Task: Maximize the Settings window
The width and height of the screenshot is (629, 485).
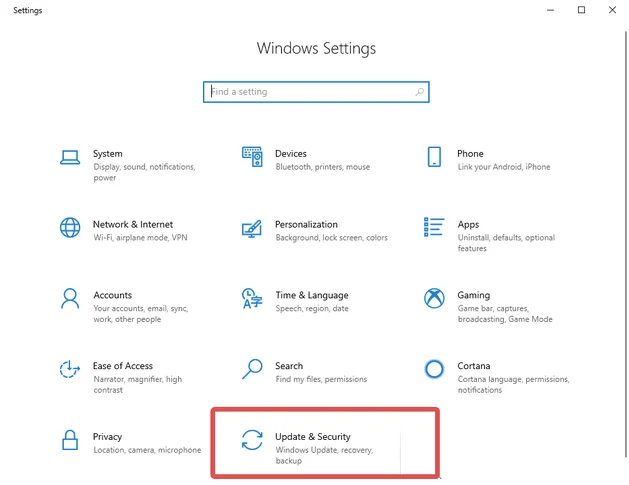Action: [x=581, y=10]
